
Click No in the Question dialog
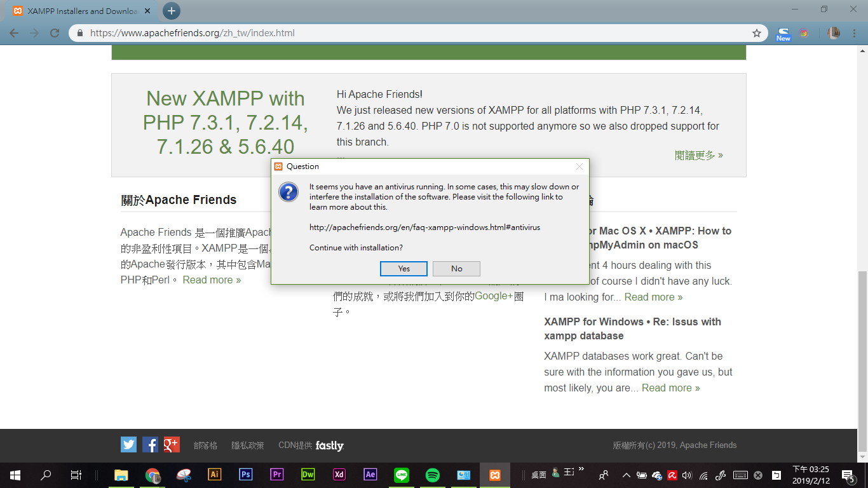456,269
